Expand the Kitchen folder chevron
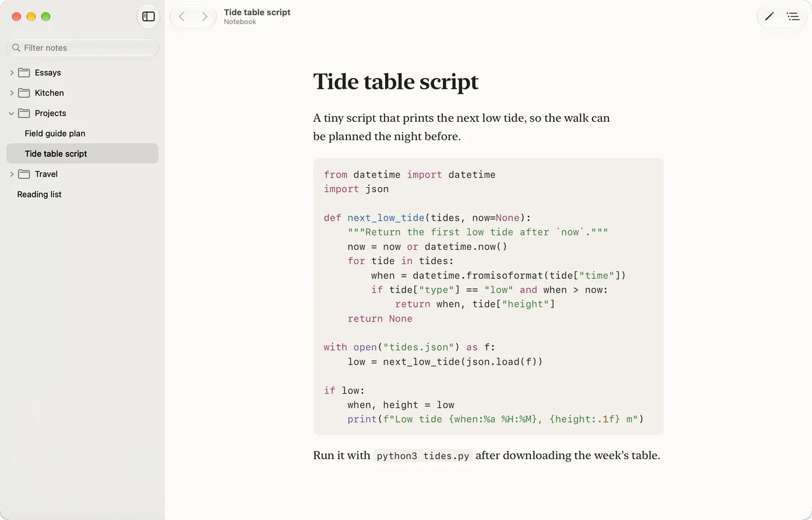 click(x=11, y=93)
